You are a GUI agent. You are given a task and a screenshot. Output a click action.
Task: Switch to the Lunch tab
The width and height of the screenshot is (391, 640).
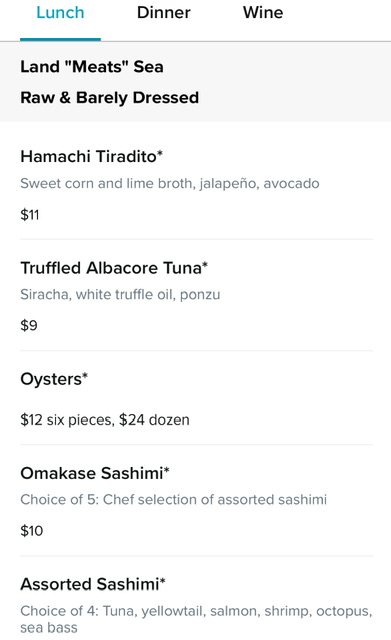pos(60,12)
